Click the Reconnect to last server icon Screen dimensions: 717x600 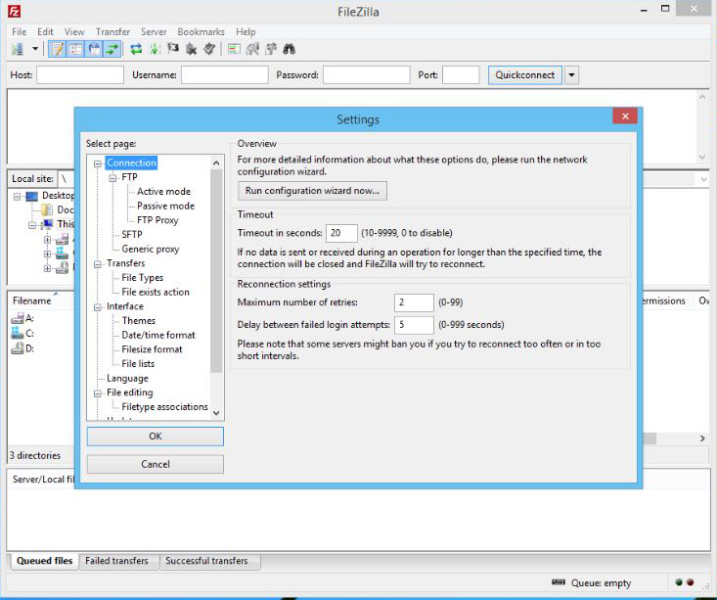[x=209, y=48]
